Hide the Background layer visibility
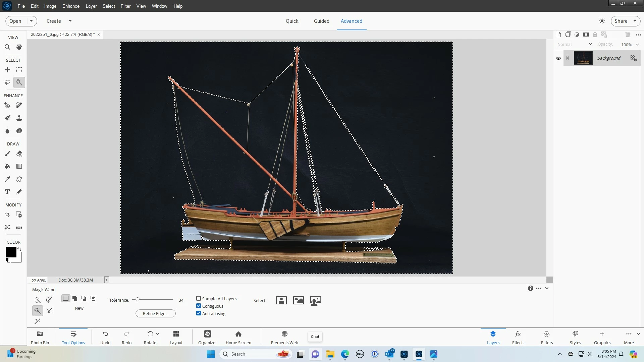Screen dimensions: 644x362 (x=558, y=58)
